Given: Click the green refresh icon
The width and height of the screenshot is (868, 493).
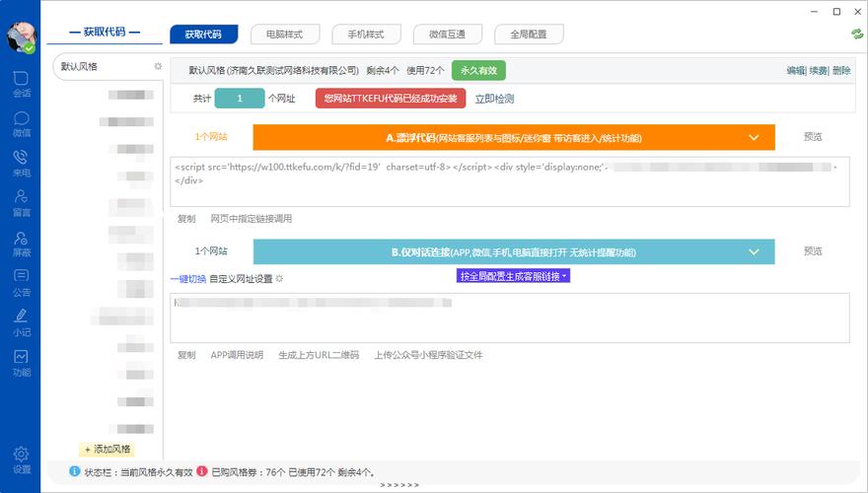Looking at the screenshot, I should (857, 34).
